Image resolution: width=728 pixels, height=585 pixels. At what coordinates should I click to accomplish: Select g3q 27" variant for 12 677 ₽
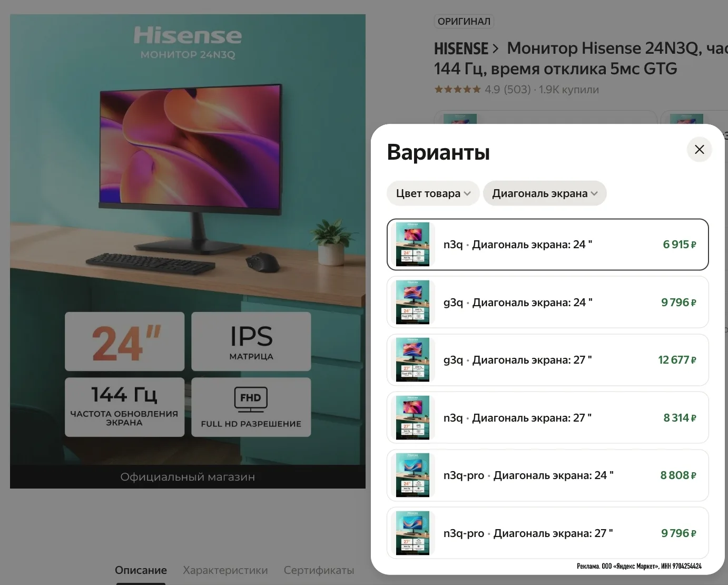[548, 360]
